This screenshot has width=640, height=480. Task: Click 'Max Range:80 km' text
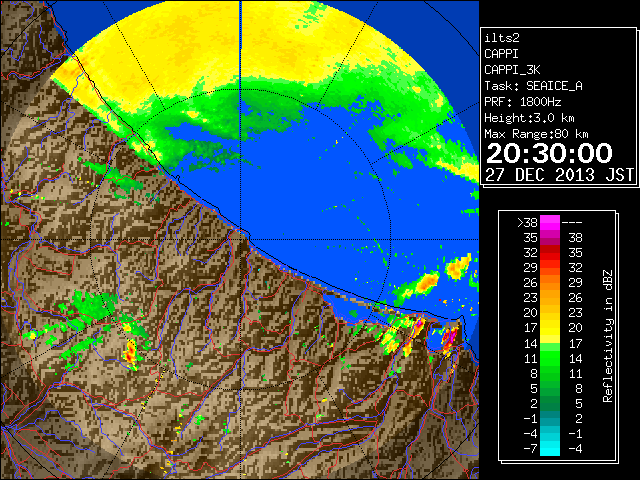[536, 134]
